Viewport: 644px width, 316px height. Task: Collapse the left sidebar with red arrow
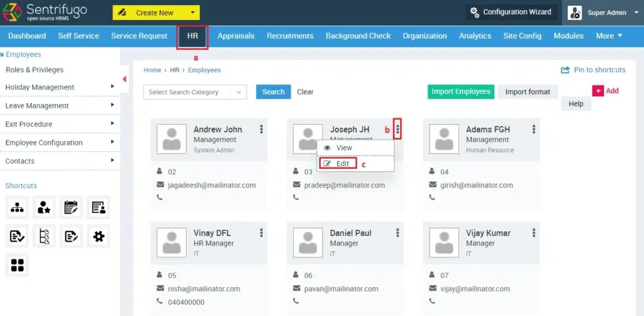click(x=124, y=79)
